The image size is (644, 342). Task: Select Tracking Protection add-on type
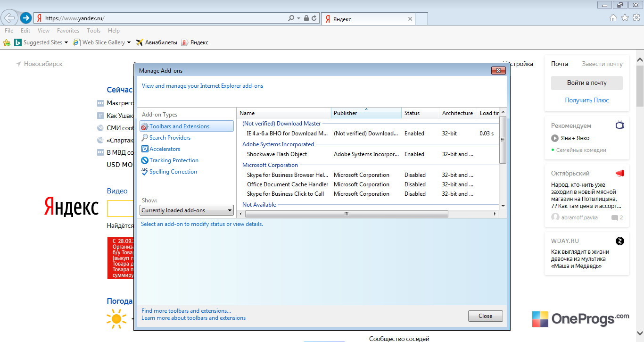point(174,160)
